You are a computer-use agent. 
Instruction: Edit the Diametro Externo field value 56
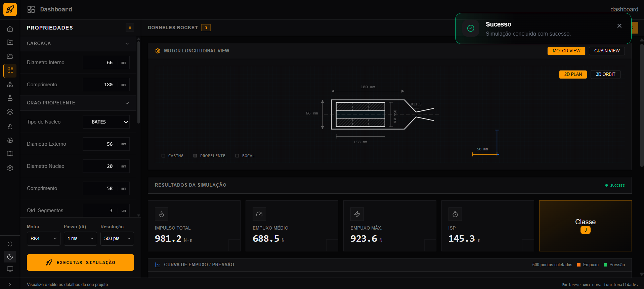[106, 144]
